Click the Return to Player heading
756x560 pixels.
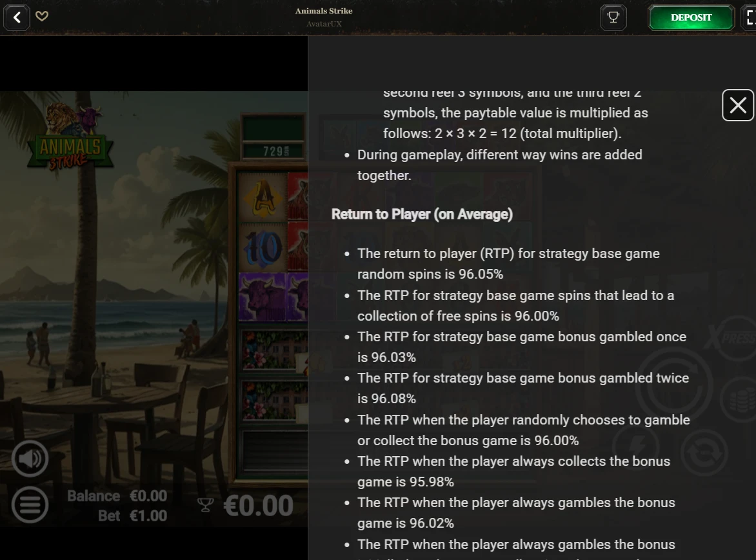(x=422, y=214)
